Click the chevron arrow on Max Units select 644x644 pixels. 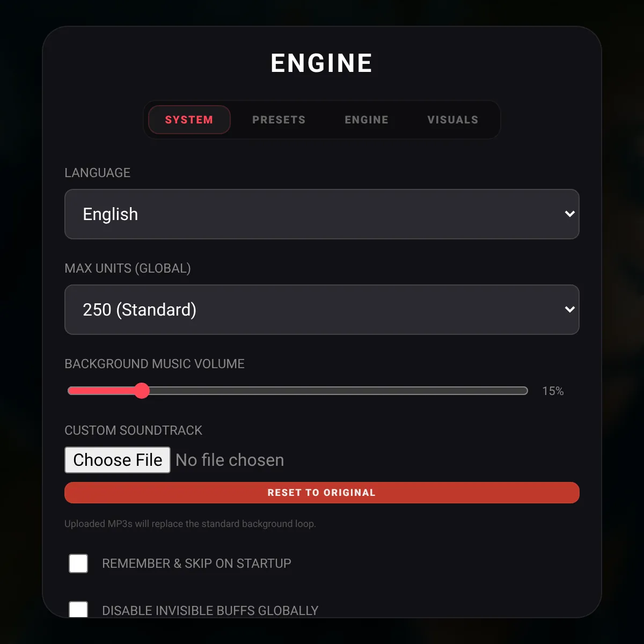570,310
